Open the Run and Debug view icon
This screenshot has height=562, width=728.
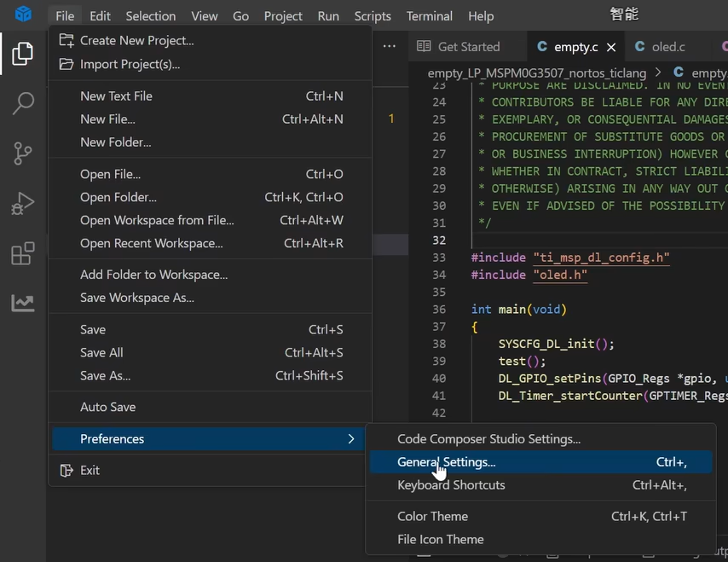[x=23, y=204]
